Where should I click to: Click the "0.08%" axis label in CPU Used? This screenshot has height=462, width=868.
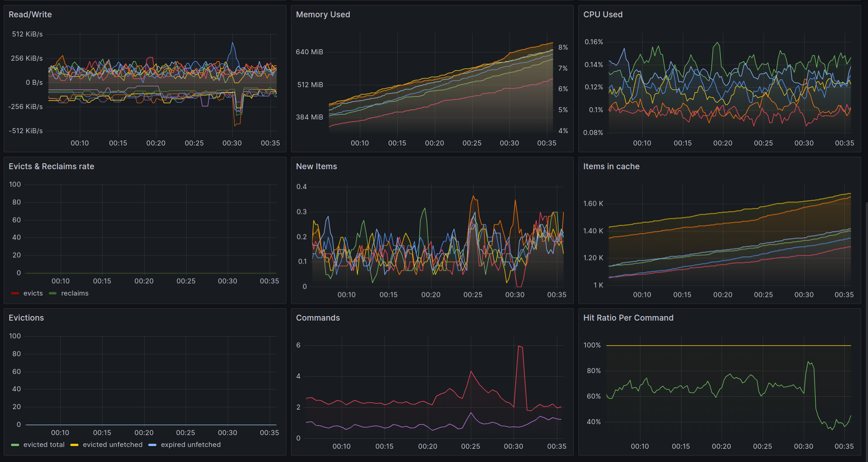coord(593,133)
